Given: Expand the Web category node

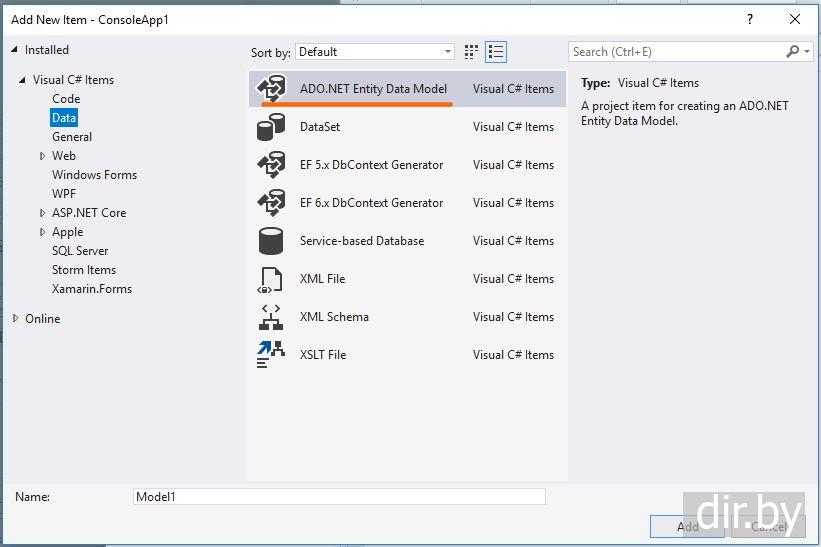Looking at the screenshot, I should pos(43,156).
